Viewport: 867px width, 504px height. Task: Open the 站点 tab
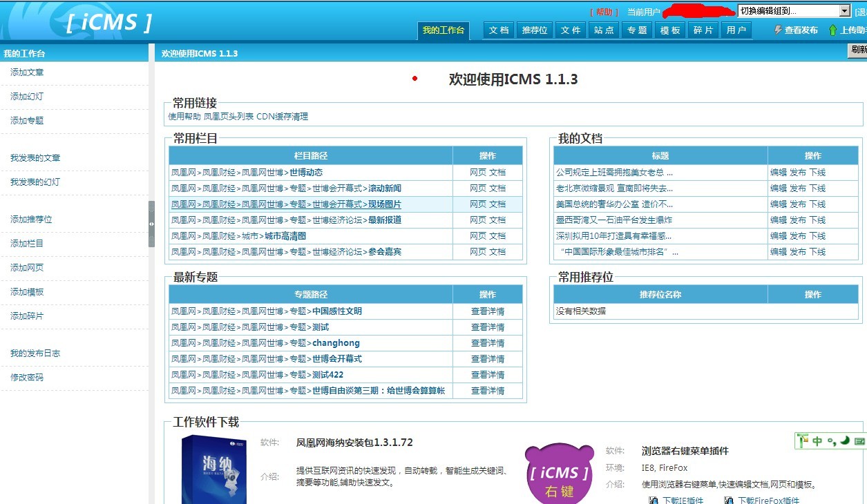click(x=604, y=30)
